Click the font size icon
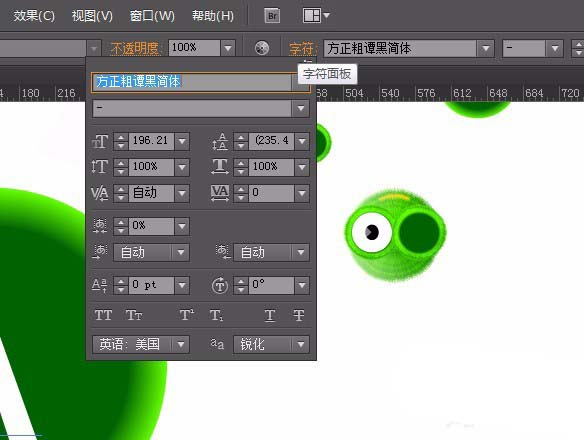The height and width of the screenshot is (440, 584). [100, 141]
